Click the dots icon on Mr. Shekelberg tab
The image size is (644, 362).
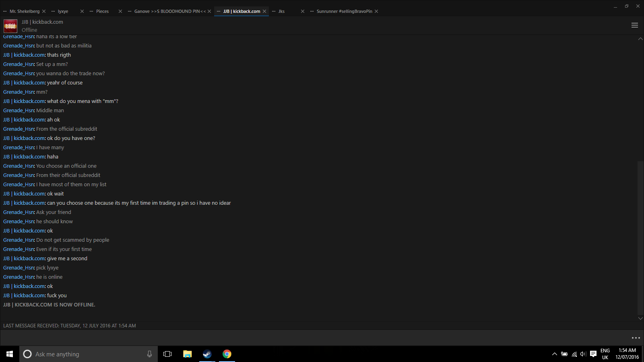tap(5, 11)
